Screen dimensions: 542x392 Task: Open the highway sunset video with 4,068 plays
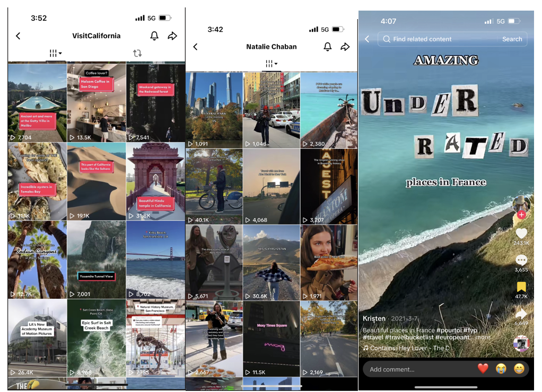point(272,186)
